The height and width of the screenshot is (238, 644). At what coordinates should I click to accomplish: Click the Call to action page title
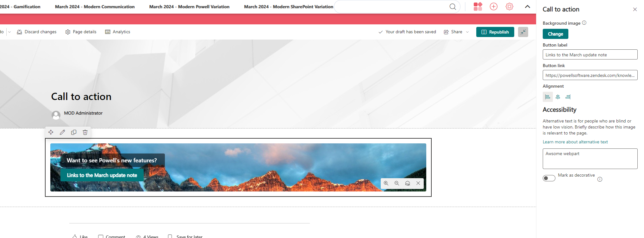(81, 97)
